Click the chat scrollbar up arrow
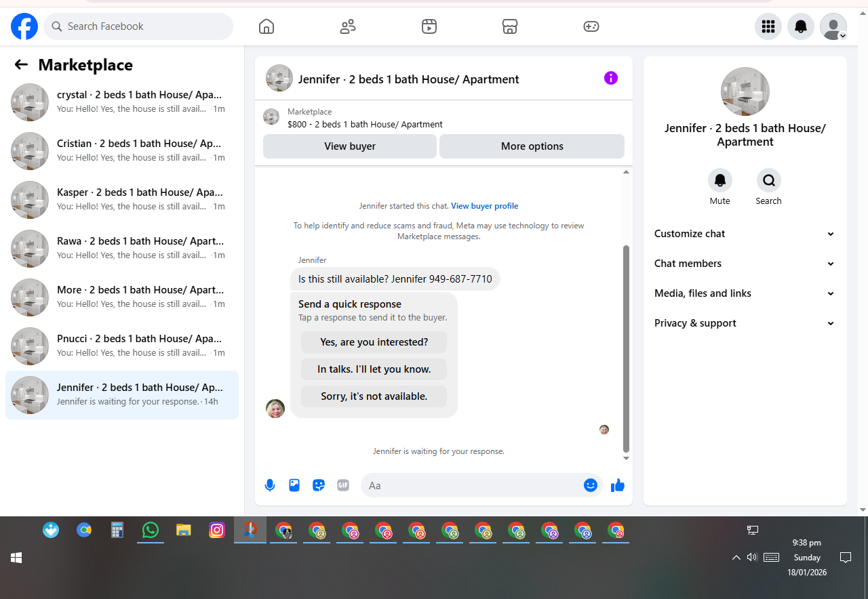Screen dimensions: 868x599 626,172
